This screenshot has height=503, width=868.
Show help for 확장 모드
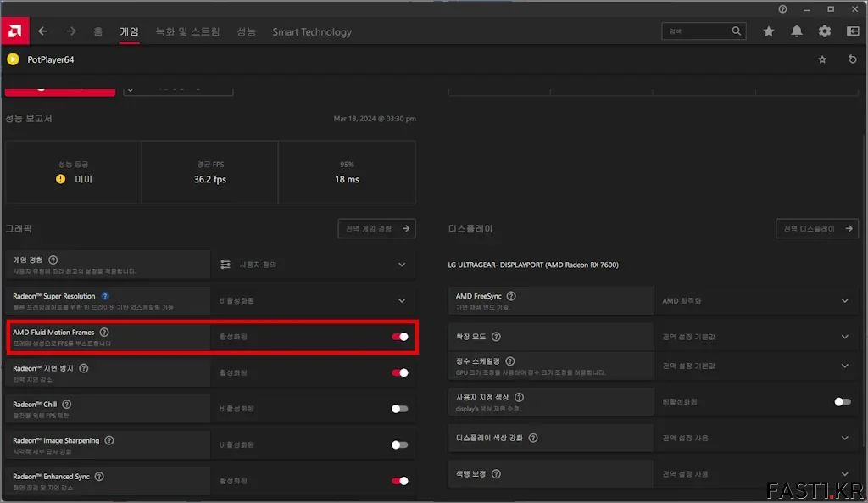[x=496, y=337]
